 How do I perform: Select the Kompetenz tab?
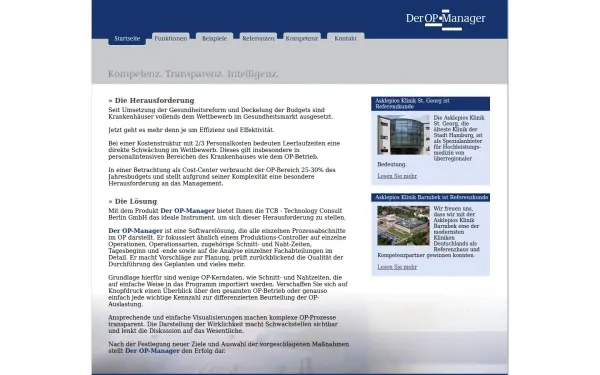tap(302, 38)
